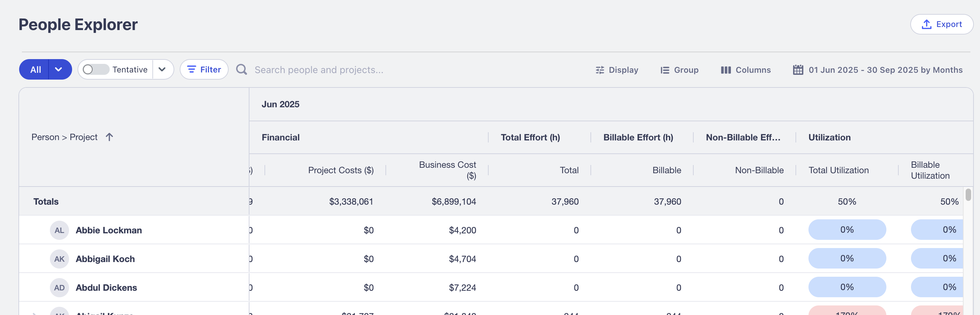Click the AK avatar for Abbigail Koch
The image size is (980, 315).
click(59, 259)
